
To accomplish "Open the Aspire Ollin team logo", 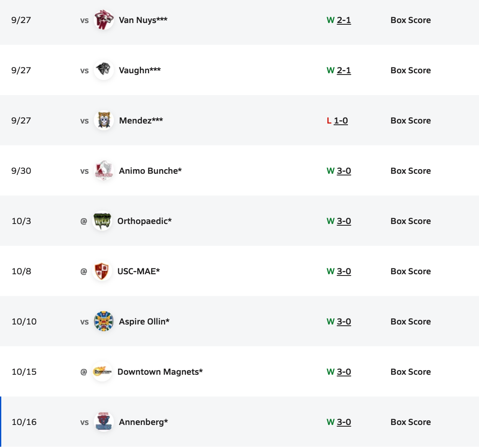I will (x=103, y=322).
